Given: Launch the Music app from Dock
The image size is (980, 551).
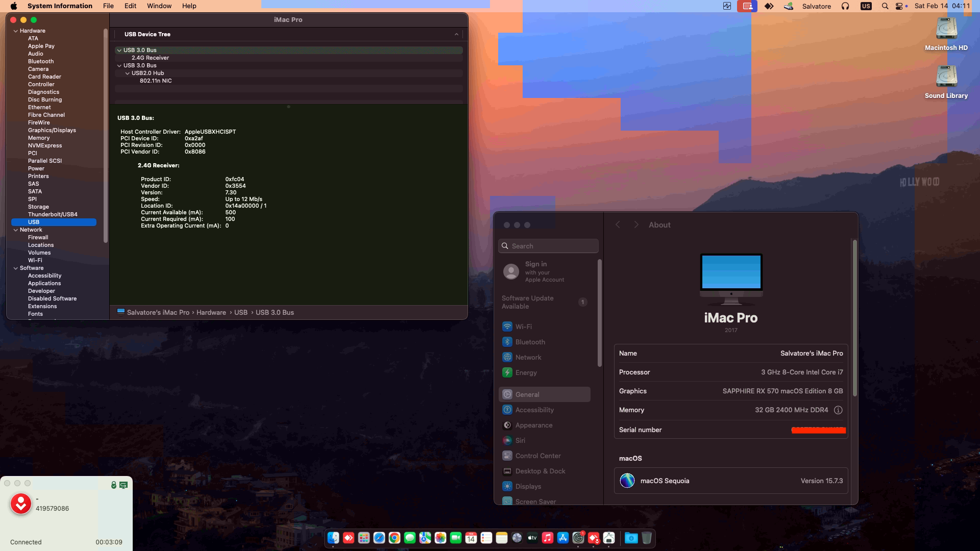Looking at the screenshot, I should (x=548, y=538).
